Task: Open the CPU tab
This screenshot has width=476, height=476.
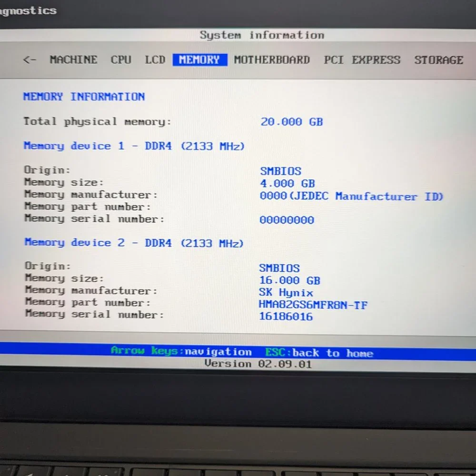Action: click(121, 59)
